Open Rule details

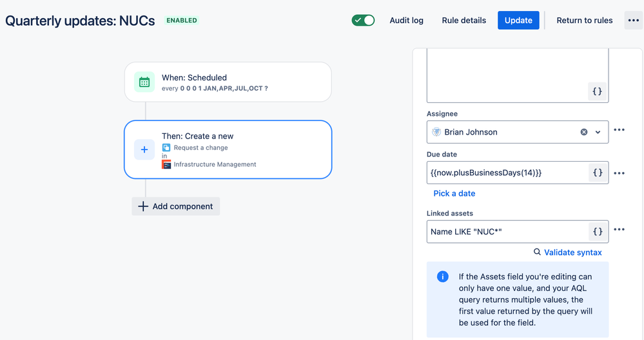pos(463,21)
